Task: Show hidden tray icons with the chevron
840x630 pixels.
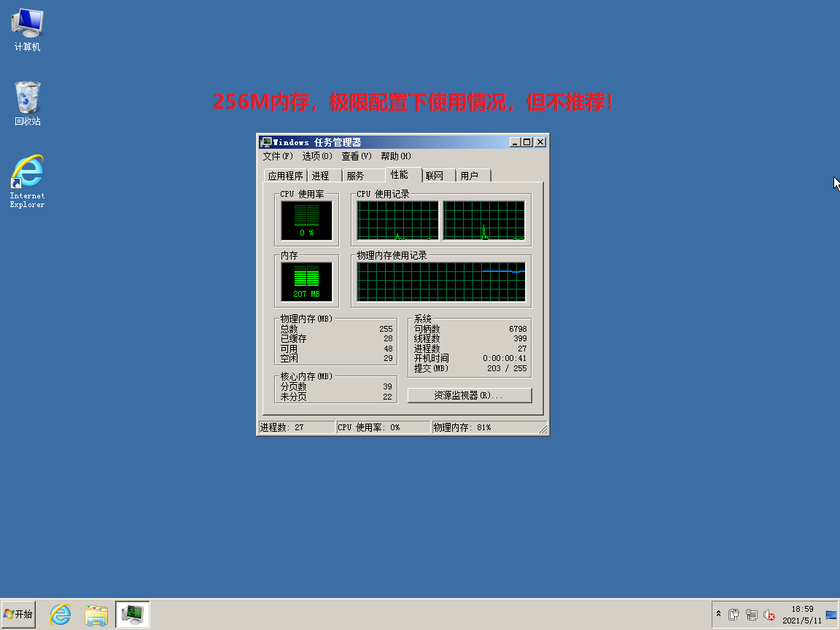Action: coord(718,615)
